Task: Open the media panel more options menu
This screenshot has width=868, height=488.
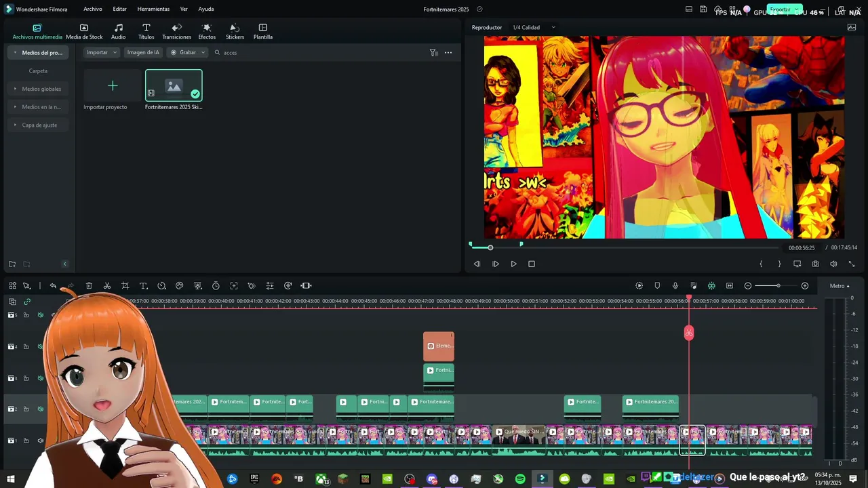Action: click(x=448, y=52)
